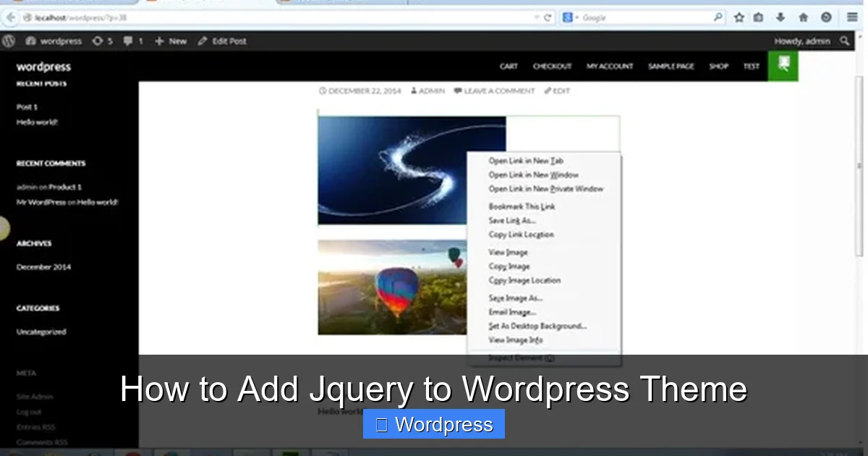The width and height of the screenshot is (868, 456).
Task: Click the WordPress logo in admin bar
Action: 9,41
